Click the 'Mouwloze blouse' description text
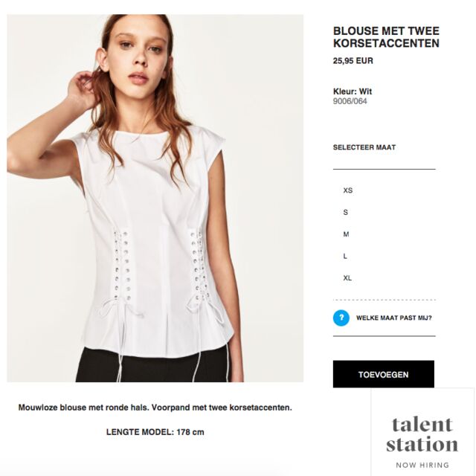 coord(155,408)
